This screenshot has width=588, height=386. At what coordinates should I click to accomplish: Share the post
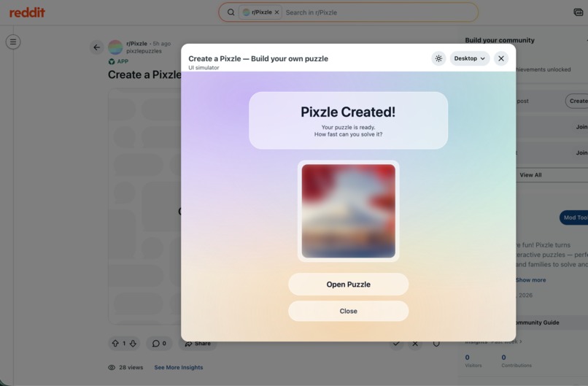[x=198, y=343]
